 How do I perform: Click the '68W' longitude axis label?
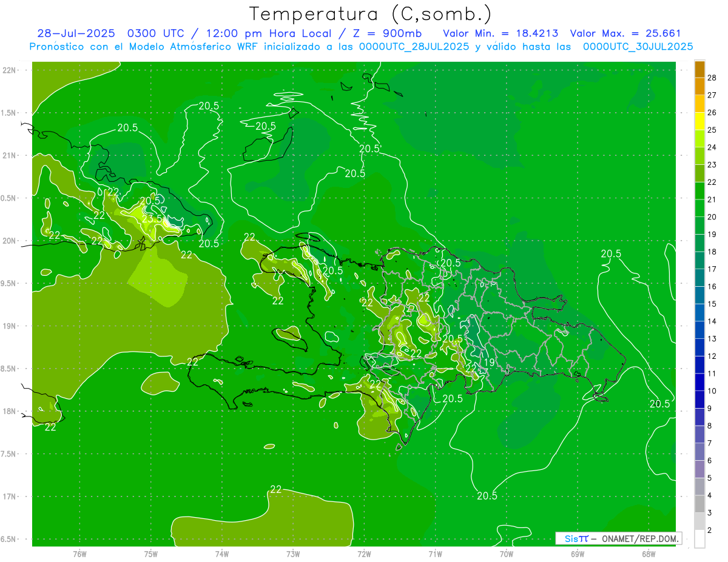pyautogui.click(x=649, y=554)
